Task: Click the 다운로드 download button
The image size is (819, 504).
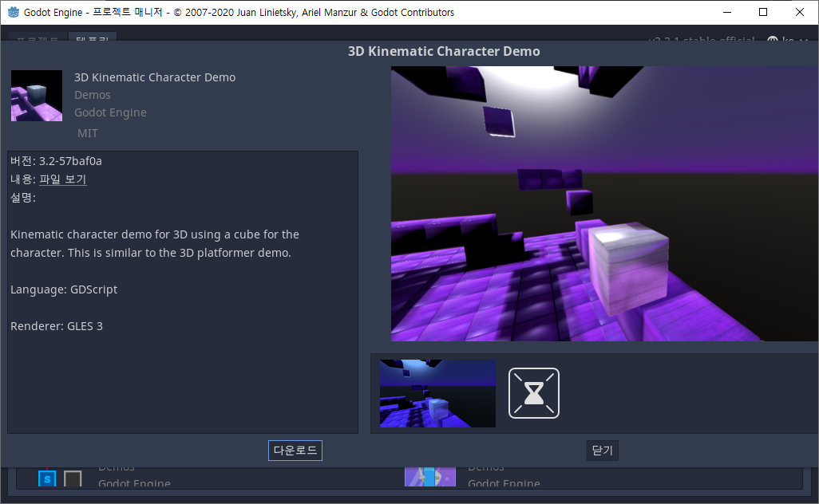Action: pyautogui.click(x=295, y=451)
